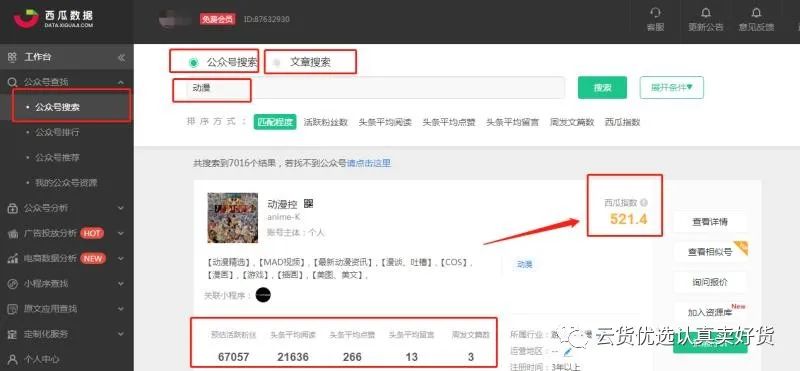The height and width of the screenshot is (371, 800).
Task: Sort results by 匹配程度
Action: click(275, 122)
